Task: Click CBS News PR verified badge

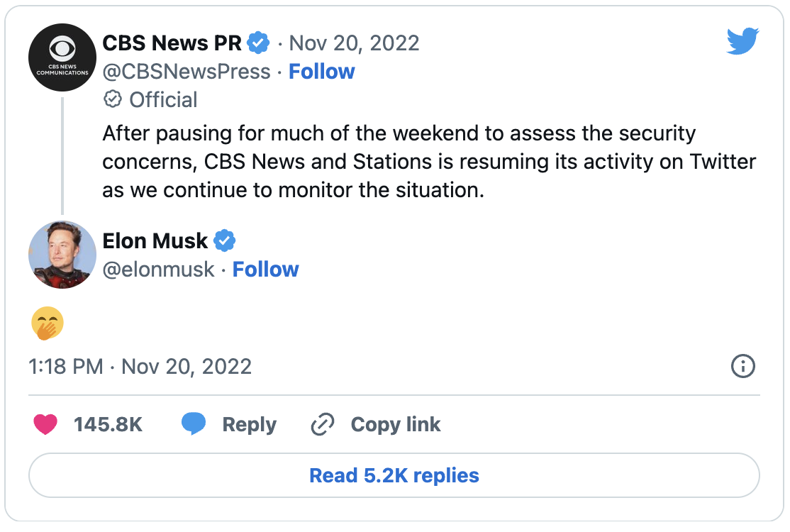Action: [258, 43]
